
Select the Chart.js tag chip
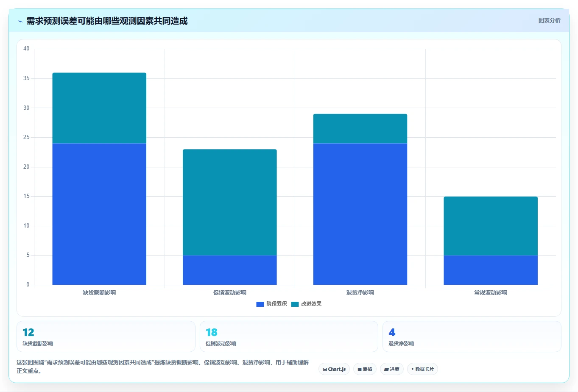click(334, 369)
